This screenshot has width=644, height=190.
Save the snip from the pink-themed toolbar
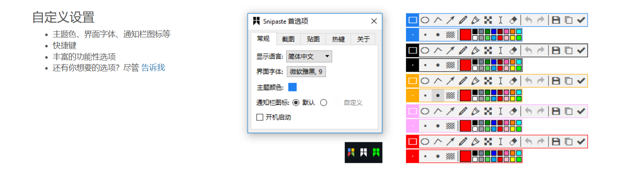point(556,111)
